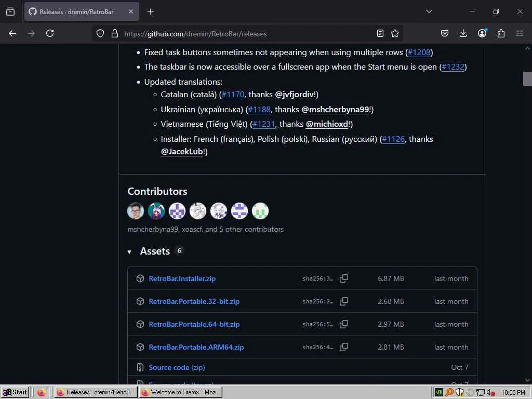Reload the page with refresh icon
Image resolution: width=532 pixels, height=399 pixels.
pyautogui.click(x=50, y=33)
